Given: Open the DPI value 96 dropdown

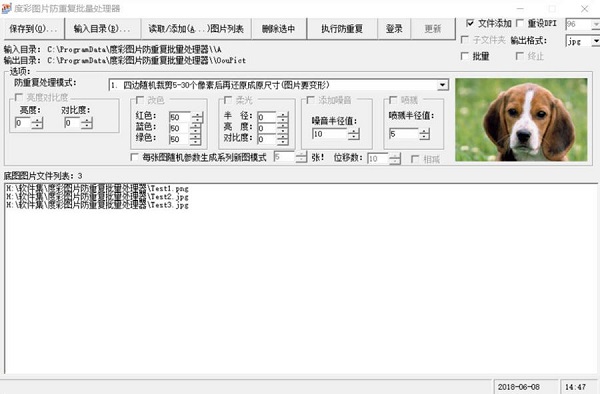Looking at the screenshot, I should (595, 24).
